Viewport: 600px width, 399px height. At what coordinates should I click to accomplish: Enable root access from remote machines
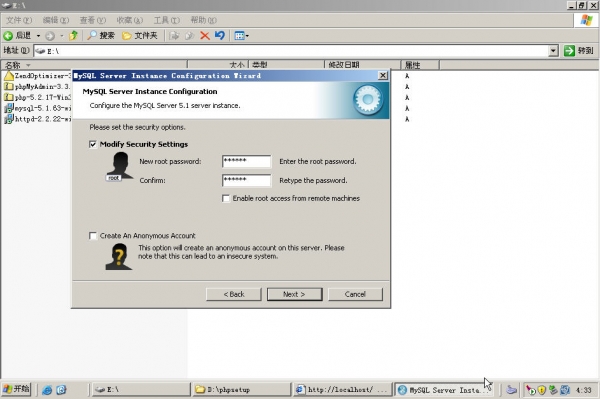tap(226, 198)
